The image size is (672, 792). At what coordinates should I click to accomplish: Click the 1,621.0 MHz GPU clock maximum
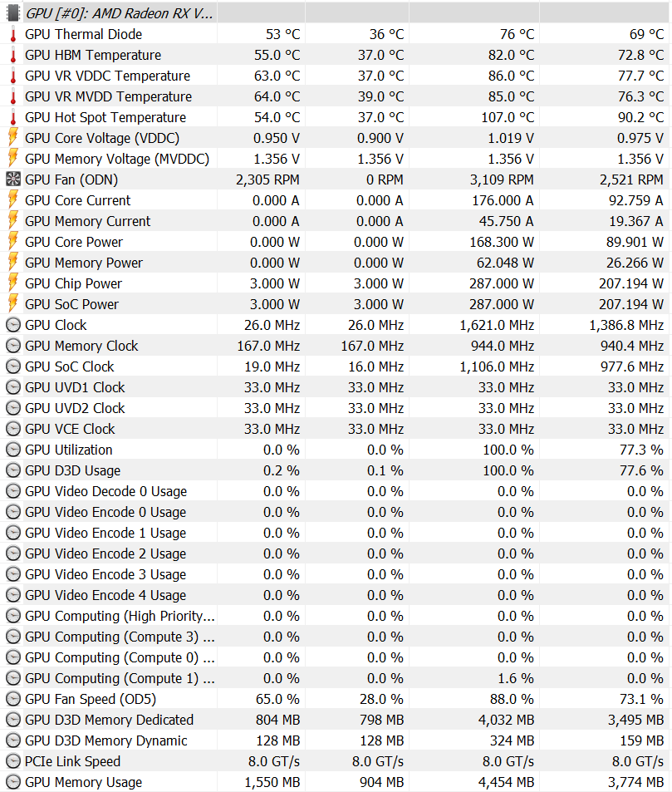(497, 325)
